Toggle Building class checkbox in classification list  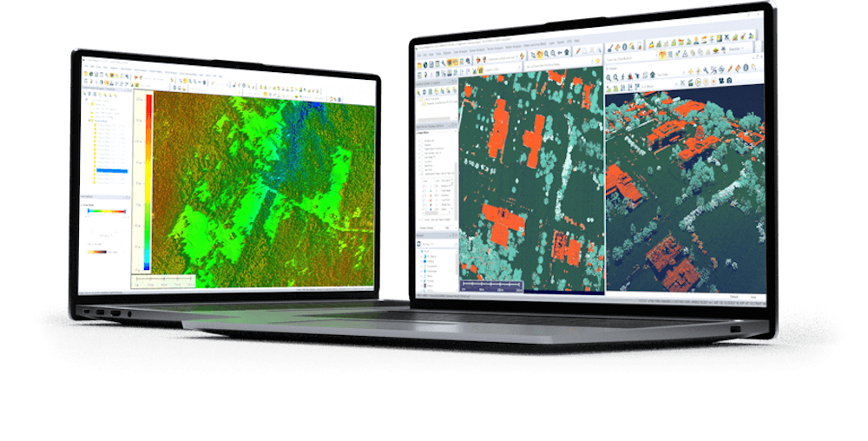[424, 194]
